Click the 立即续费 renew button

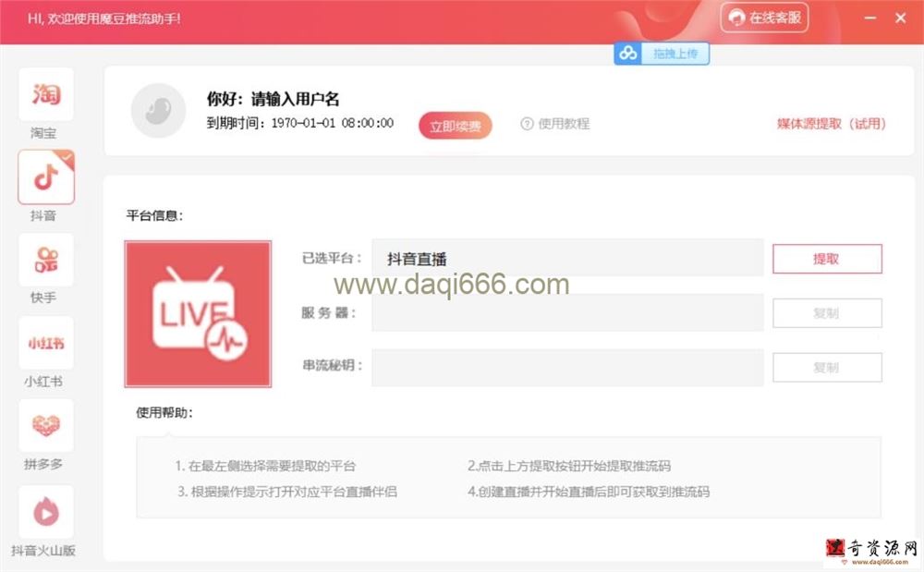click(455, 126)
